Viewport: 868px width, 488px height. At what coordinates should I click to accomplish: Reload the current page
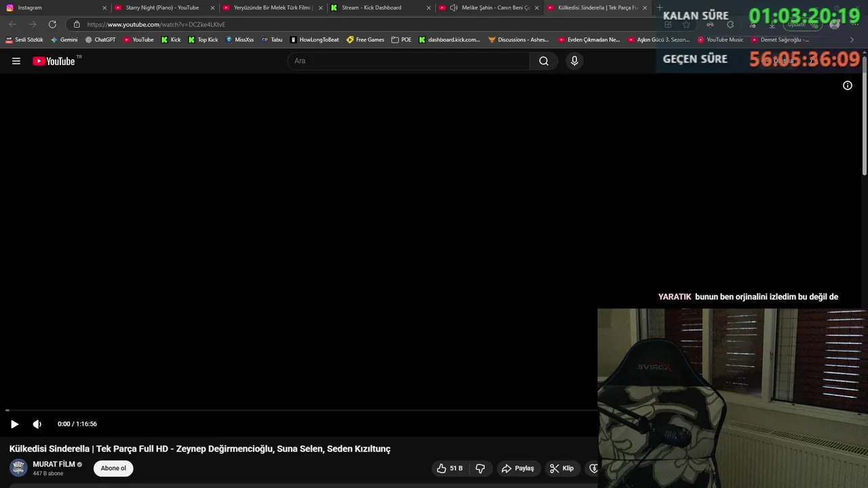coord(52,24)
